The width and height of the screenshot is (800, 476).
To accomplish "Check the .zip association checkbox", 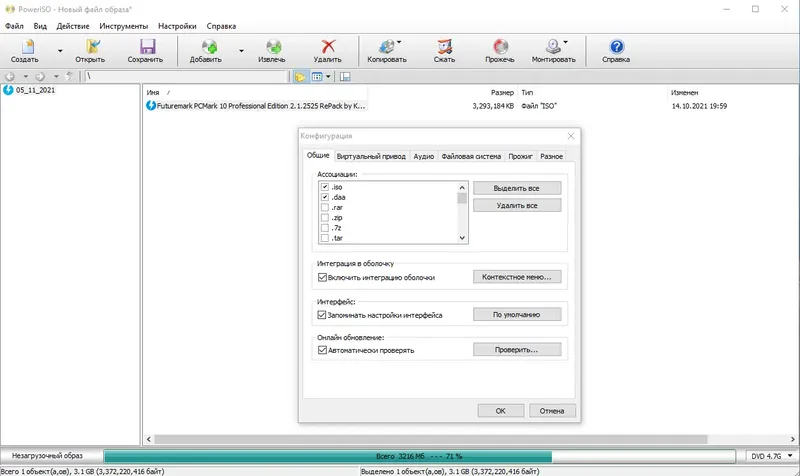I will [324, 217].
